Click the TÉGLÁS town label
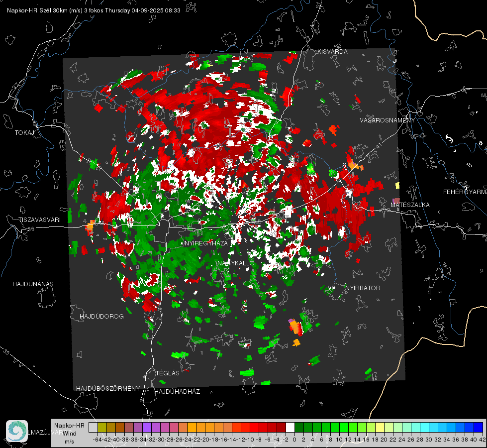 168,373
